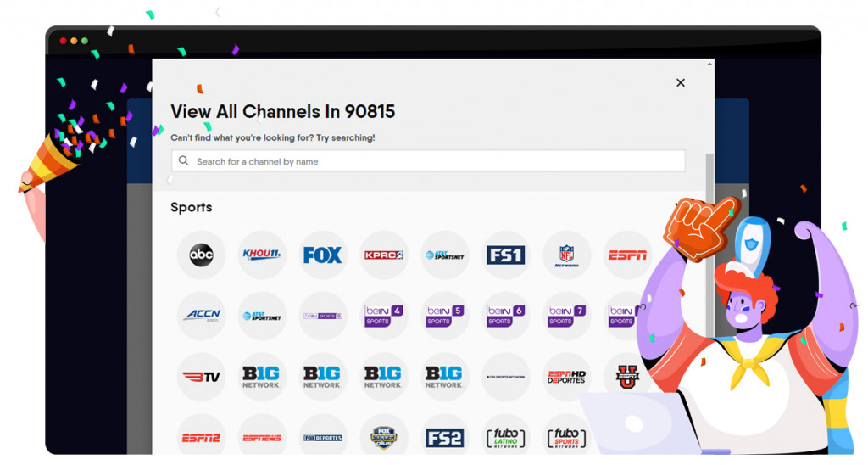Select the ESPN Deportes HD logo
This screenshot has height=465, width=868.
pyautogui.click(x=566, y=377)
